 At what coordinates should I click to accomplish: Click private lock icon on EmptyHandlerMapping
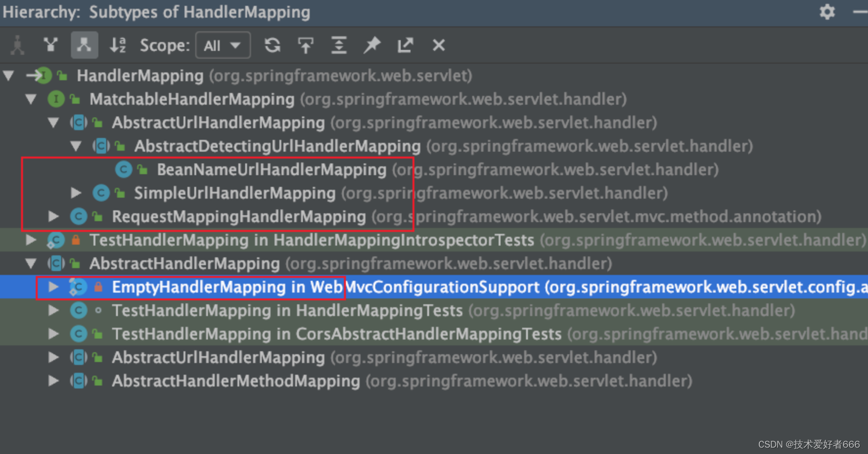[98, 287]
